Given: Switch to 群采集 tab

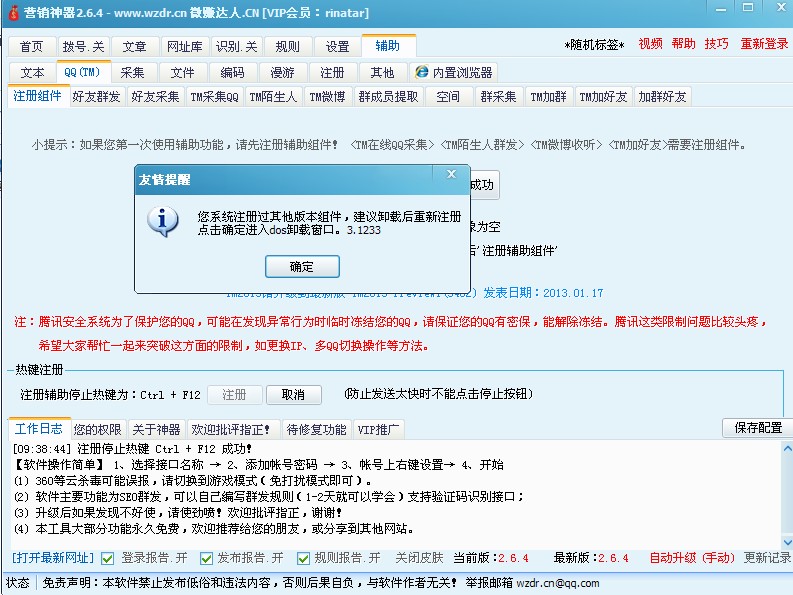Looking at the screenshot, I should click(498, 96).
